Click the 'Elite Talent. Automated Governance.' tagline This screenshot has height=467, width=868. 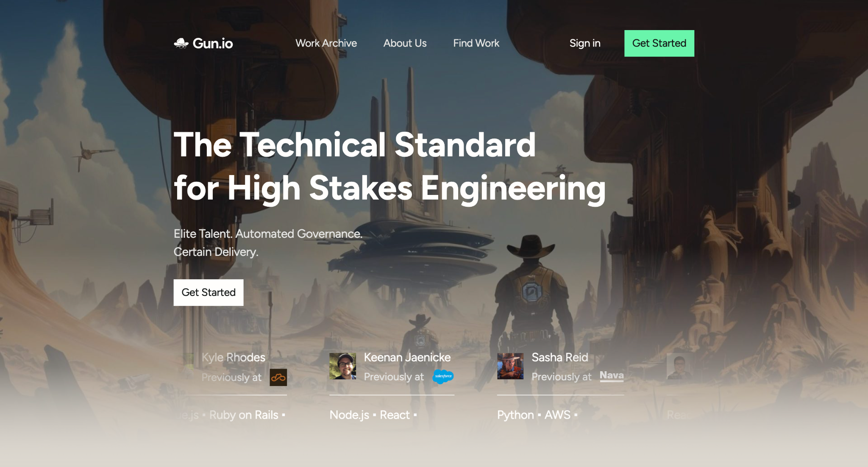(268, 234)
